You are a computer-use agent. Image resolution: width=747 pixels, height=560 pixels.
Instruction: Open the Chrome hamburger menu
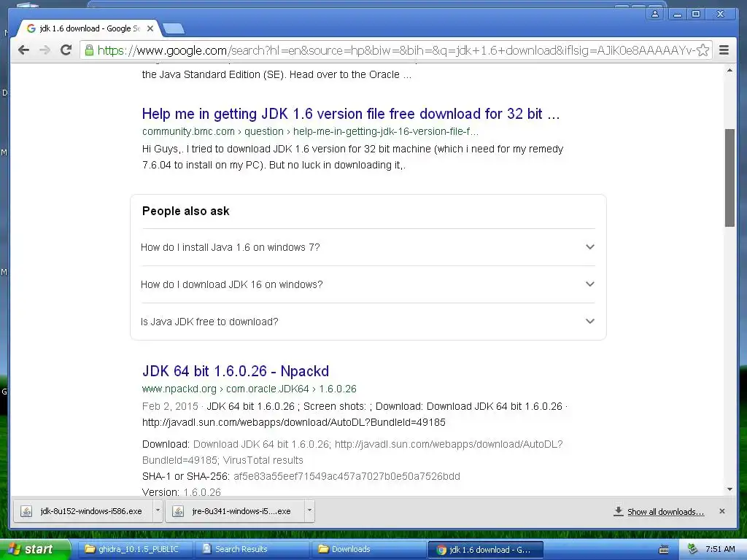[724, 50]
